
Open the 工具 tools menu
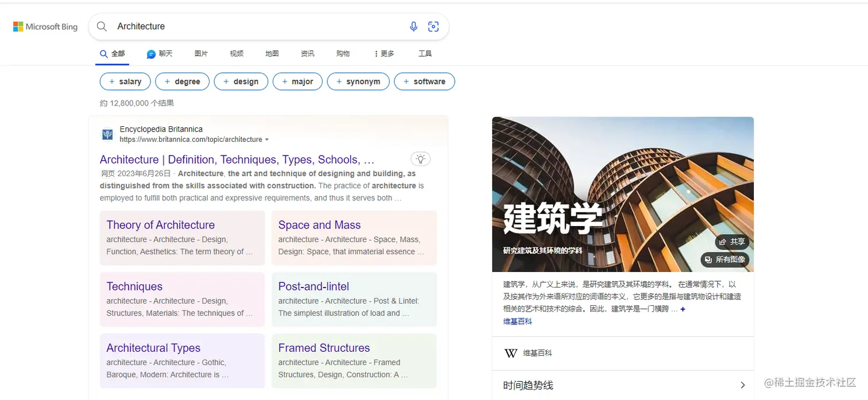(425, 54)
